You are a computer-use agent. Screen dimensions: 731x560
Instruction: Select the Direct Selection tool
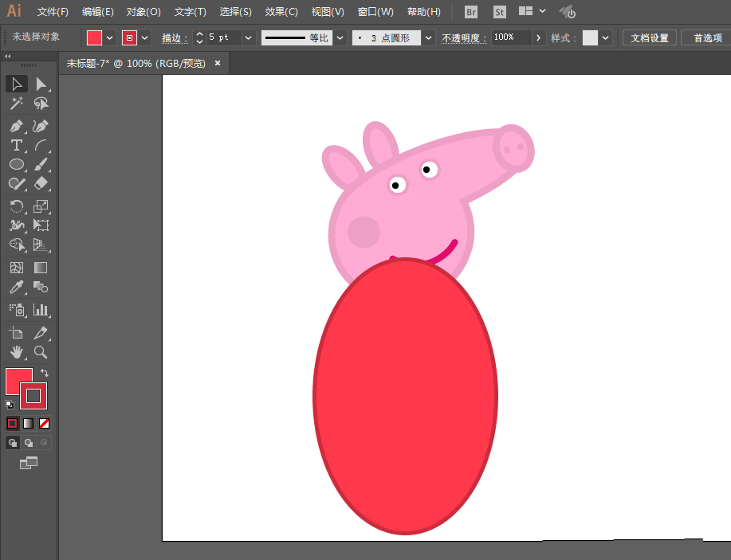pyautogui.click(x=41, y=84)
